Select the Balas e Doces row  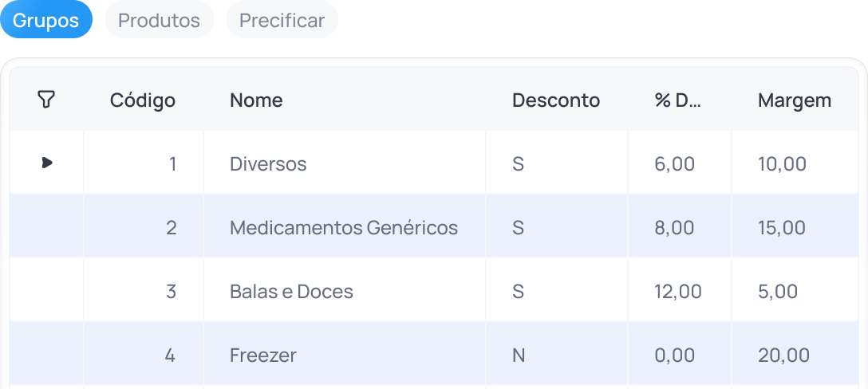291,292
